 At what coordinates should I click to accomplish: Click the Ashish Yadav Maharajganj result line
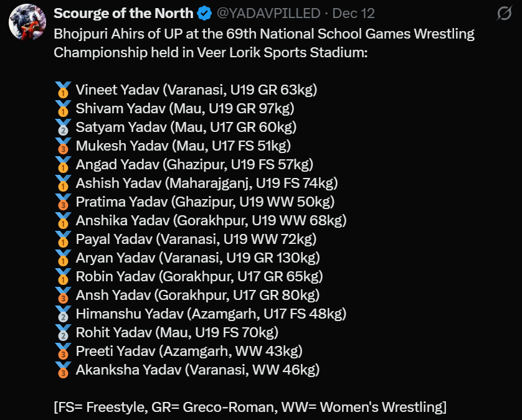(207, 184)
